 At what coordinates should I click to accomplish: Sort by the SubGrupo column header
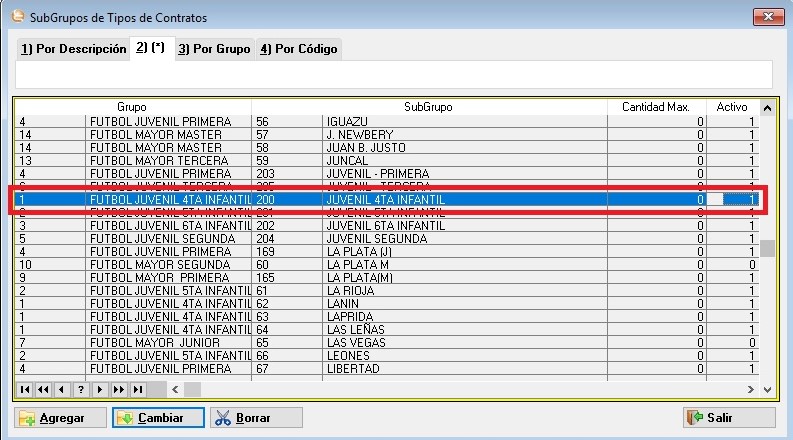[x=428, y=106]
